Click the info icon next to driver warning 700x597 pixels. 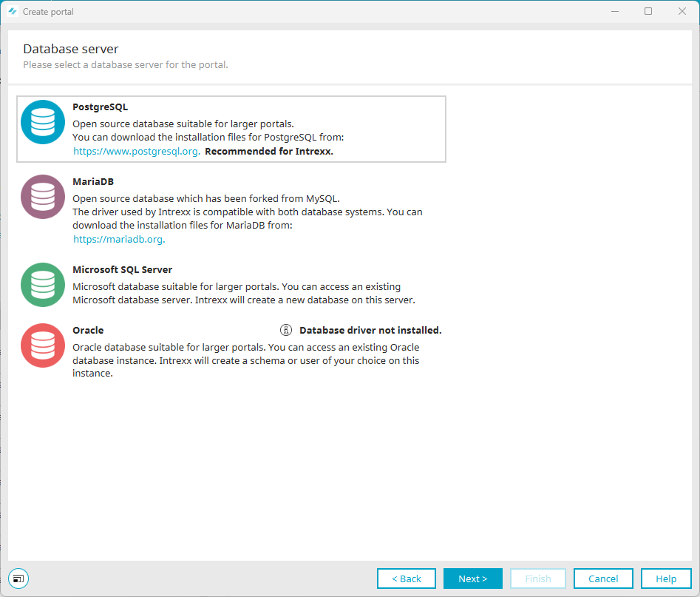point(286,330)
